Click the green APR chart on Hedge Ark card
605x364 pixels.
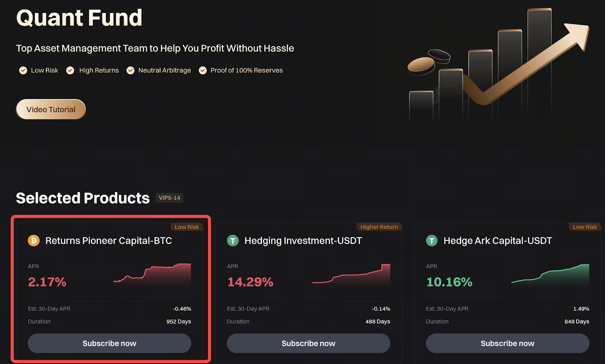tap(551, 275)
